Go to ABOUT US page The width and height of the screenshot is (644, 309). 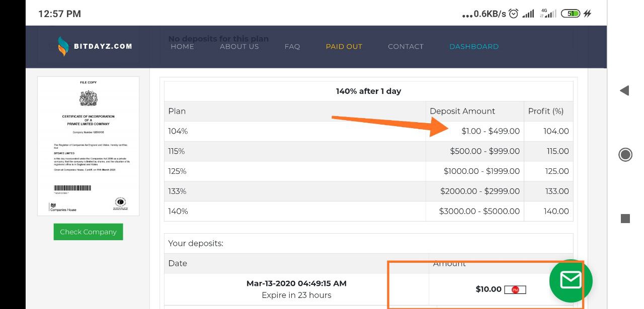pos(239,46)
